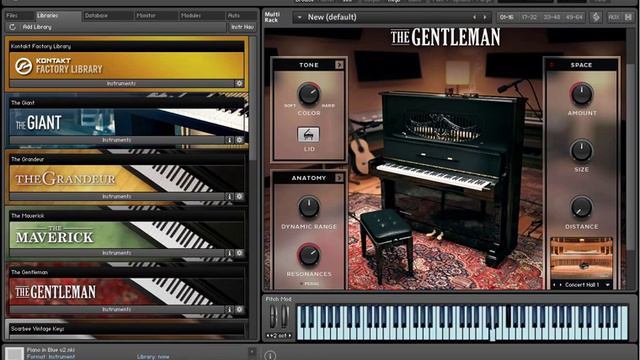Image resolution: width=640 pixels, height=360 pixels.
Task: Expand The Giant Instruments bar
Action: pyautogui.click(x=117, y=140)
